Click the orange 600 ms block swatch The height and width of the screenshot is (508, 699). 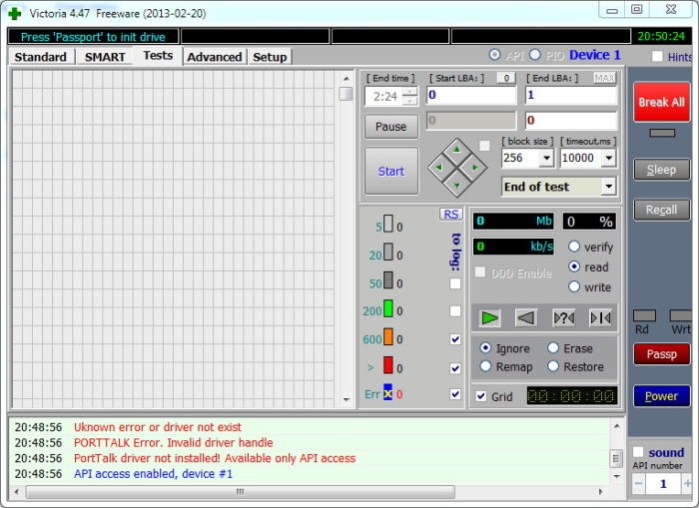tap(388, 336)
